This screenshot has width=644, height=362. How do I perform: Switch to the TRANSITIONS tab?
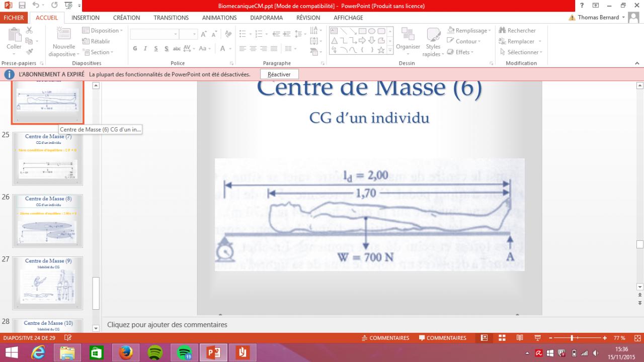[171, 18]
